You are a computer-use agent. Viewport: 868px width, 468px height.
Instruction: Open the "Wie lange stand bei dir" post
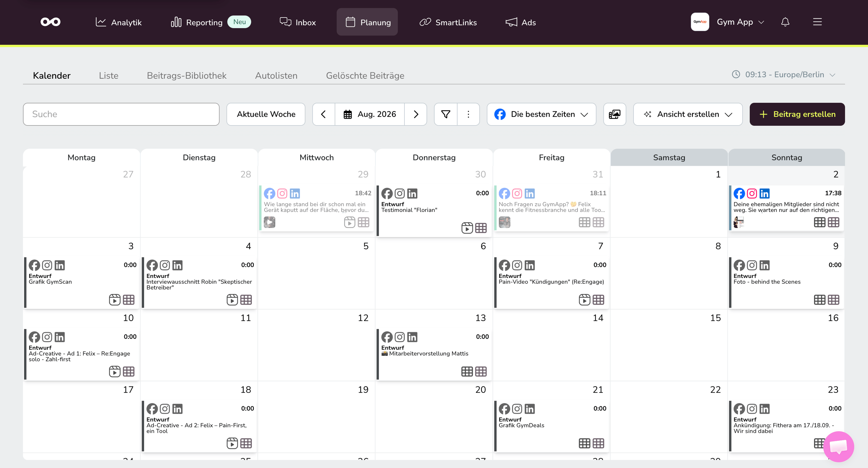click(x=316, y=208)
